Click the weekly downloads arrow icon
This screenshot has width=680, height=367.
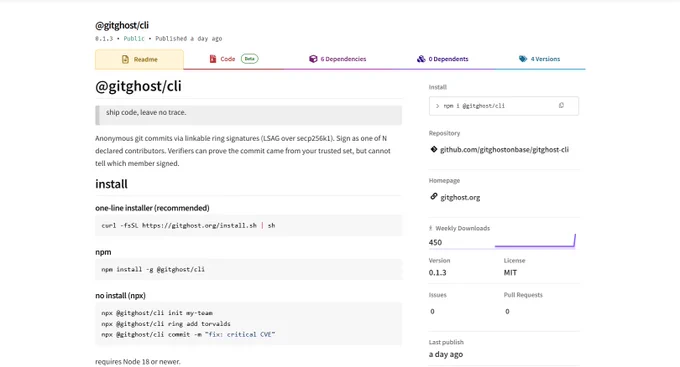[431, 228]
